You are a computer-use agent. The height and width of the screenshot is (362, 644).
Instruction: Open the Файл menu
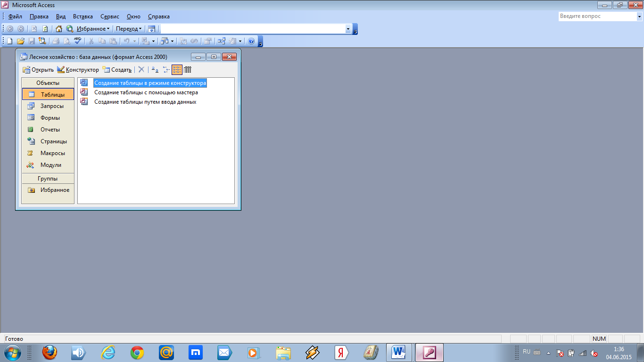coord(16,16)
